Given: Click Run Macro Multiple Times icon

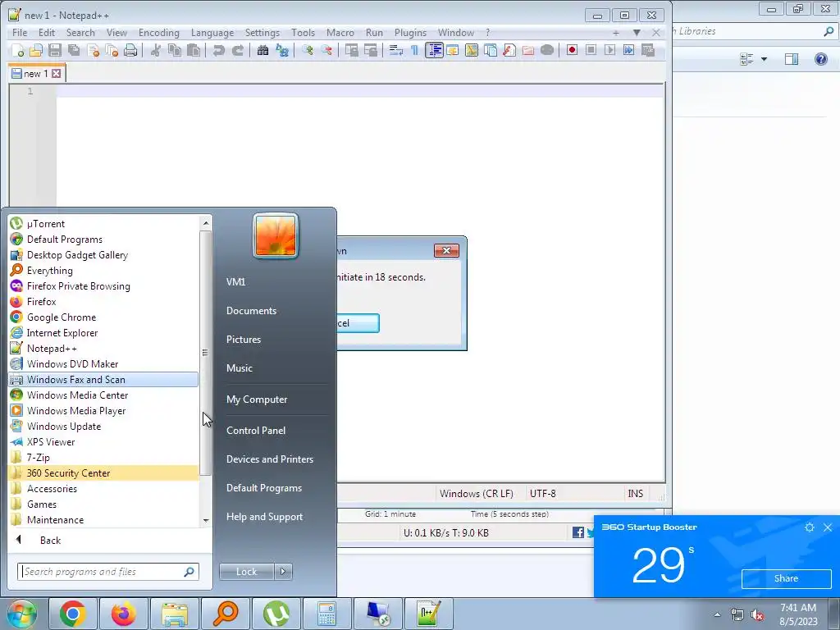Looking at the screenshot, I should [x=628, y=50].
